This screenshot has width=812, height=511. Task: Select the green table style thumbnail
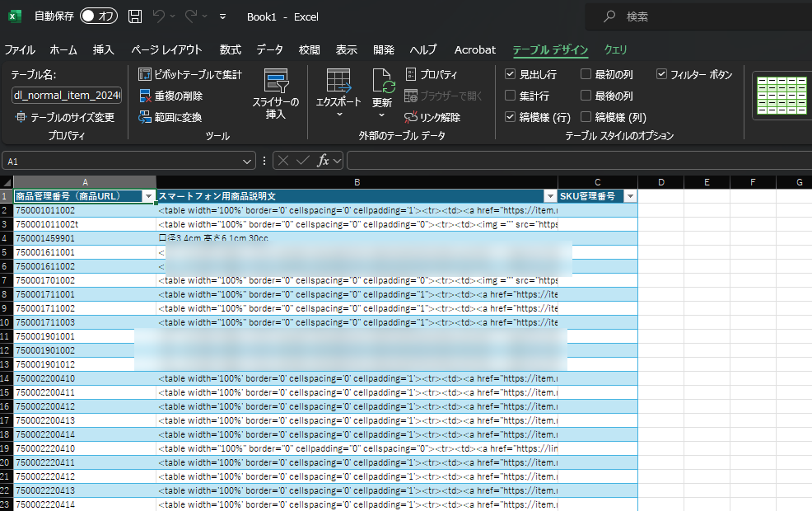pyautogui.click(x=782, y=96)
